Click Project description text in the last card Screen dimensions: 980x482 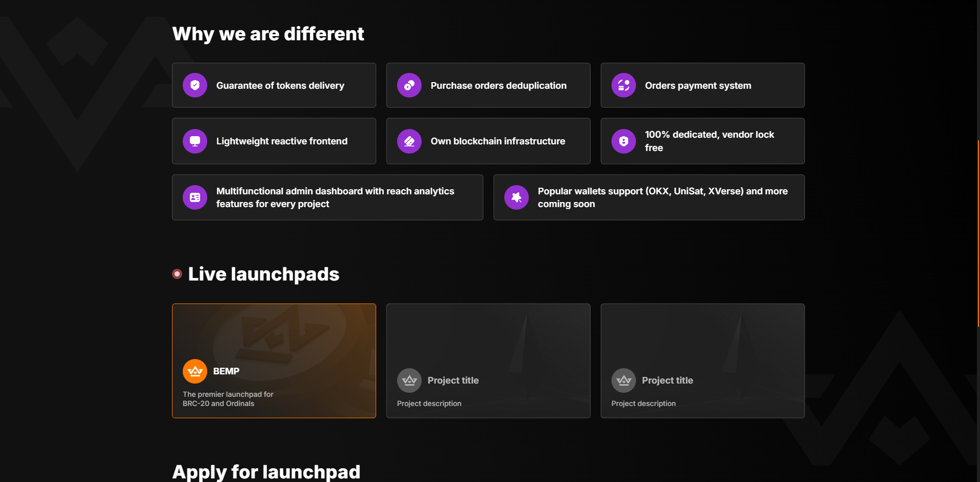[644, 403]
